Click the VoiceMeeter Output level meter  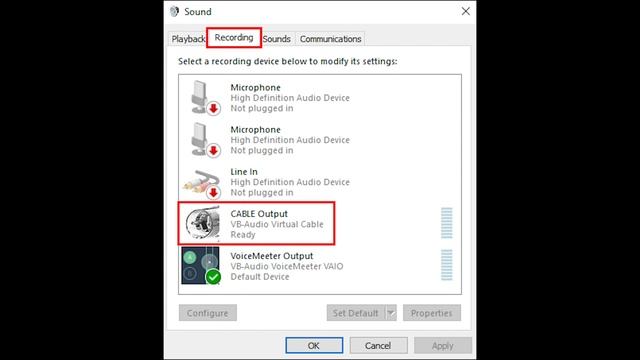[x=447, y=265]
